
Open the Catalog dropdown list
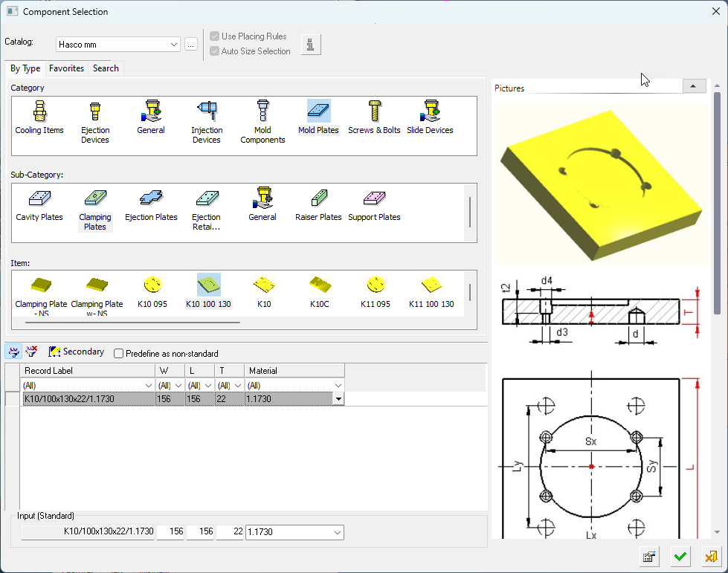(174, 45)
